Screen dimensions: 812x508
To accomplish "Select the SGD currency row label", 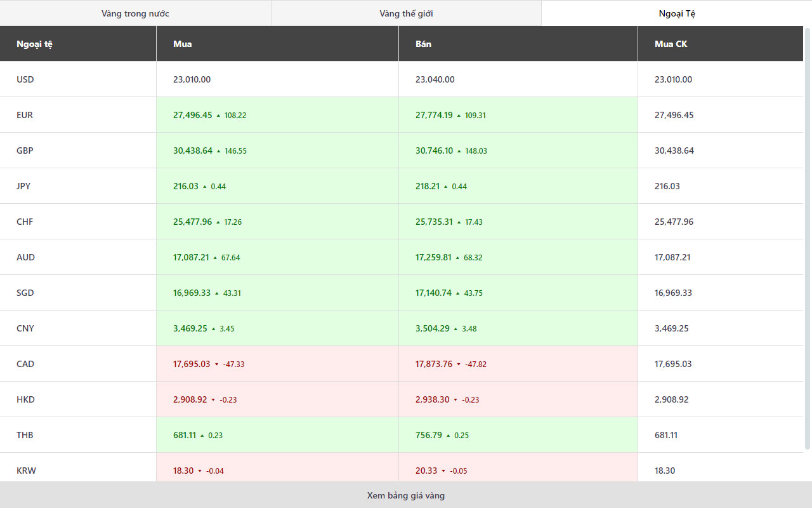I will point(25,293).
